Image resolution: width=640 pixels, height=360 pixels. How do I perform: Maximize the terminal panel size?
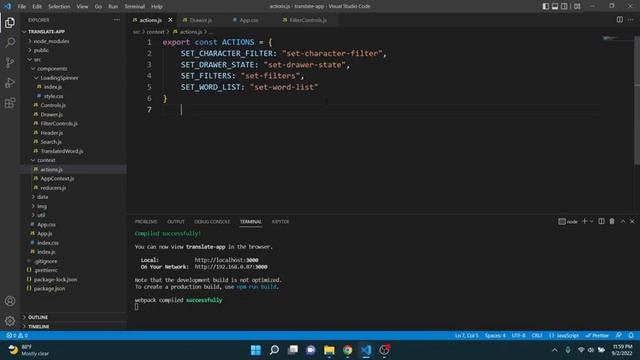coord(623,221)
